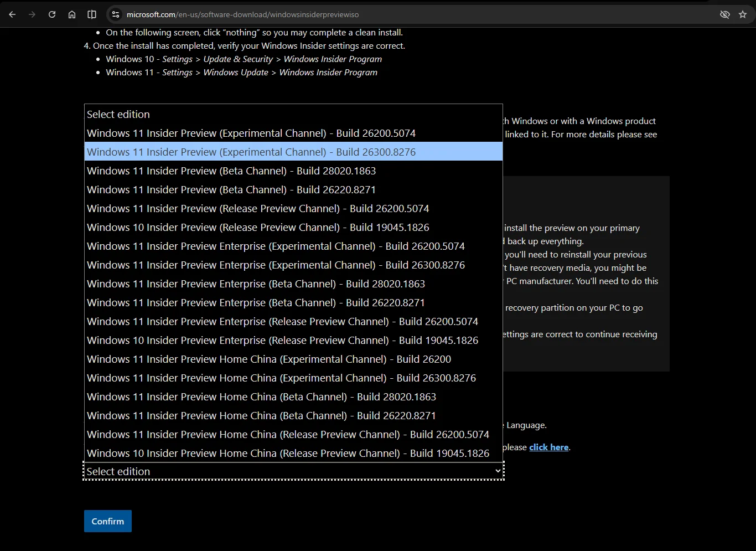Select Windows 11 Experimental Channel Build 26200.5074
The height and width of the screenshot is (551, 756).
pyautogui.click(x=293, y=133)
